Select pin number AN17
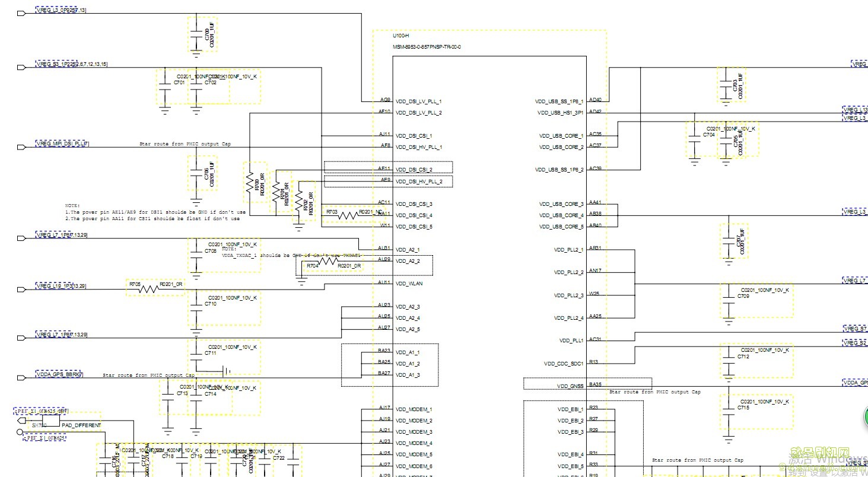Image resolution: width=868 pixels, height=477 pixels. tap(595, 271)
